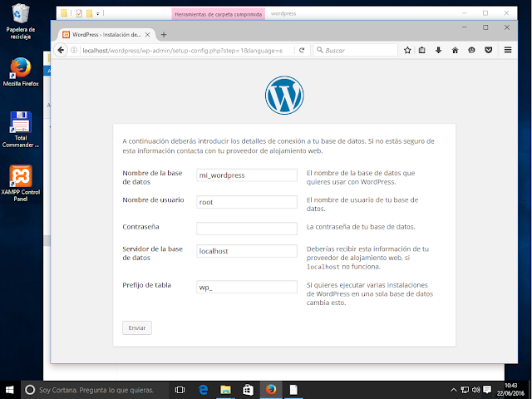Click the table prefix field wp_
The height and width of the screenshot is (399, 532).
[247, 287]
